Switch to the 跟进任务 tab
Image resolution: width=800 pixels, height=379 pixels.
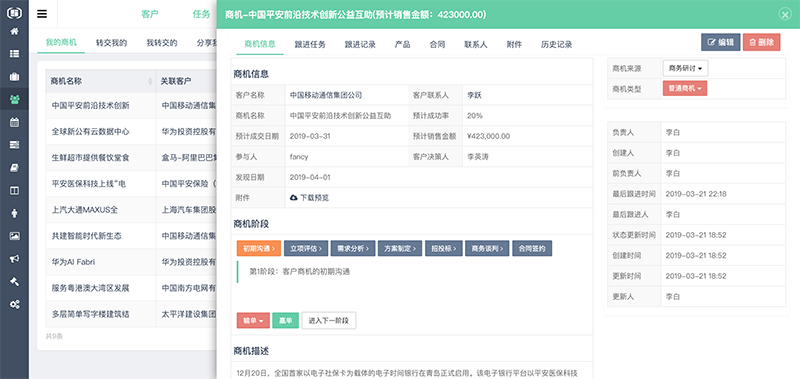click(310, 44)
